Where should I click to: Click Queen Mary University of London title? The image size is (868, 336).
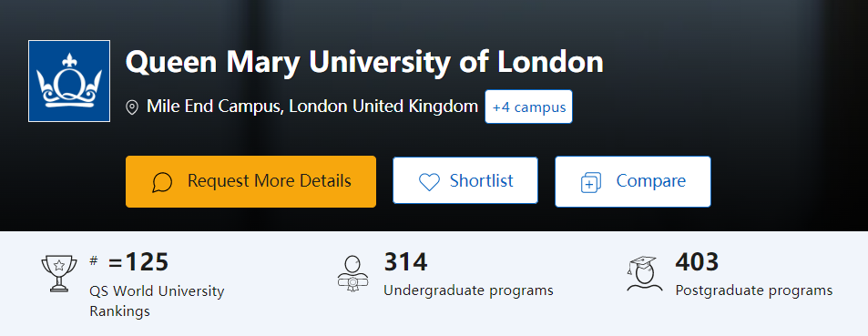pyautogui.click(x=364, y=63)
